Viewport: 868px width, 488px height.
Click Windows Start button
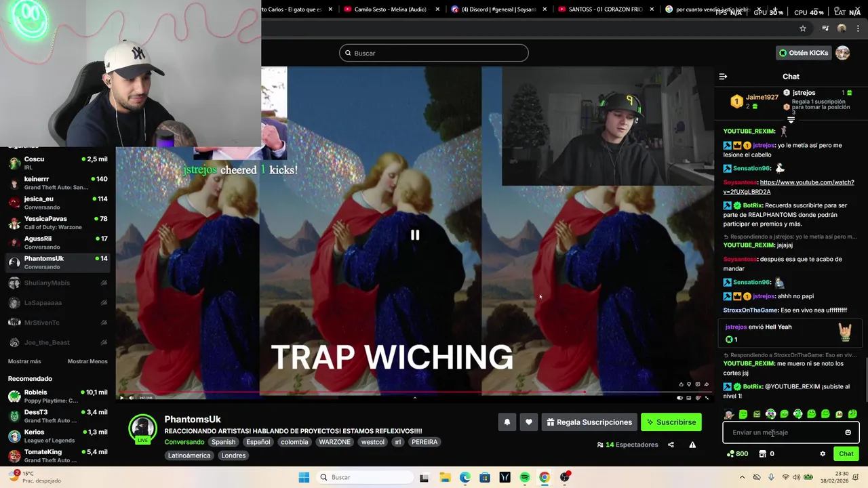(304, 477)
